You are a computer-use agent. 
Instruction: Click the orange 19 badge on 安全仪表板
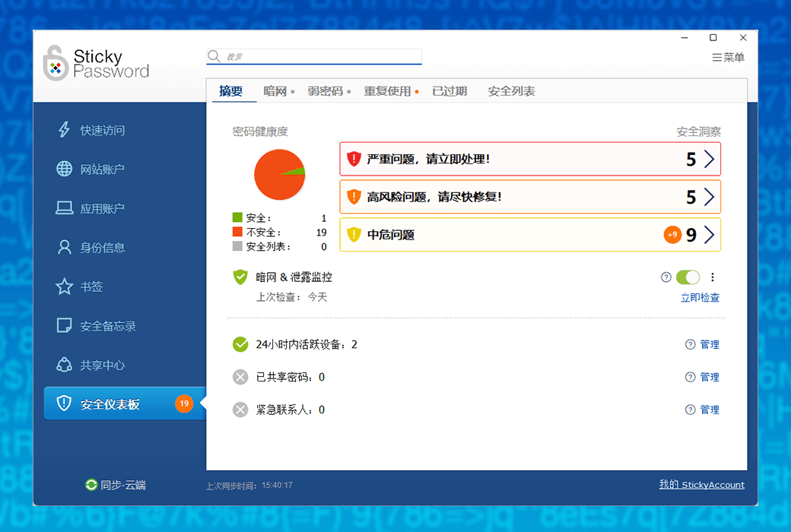coord(184,404)
